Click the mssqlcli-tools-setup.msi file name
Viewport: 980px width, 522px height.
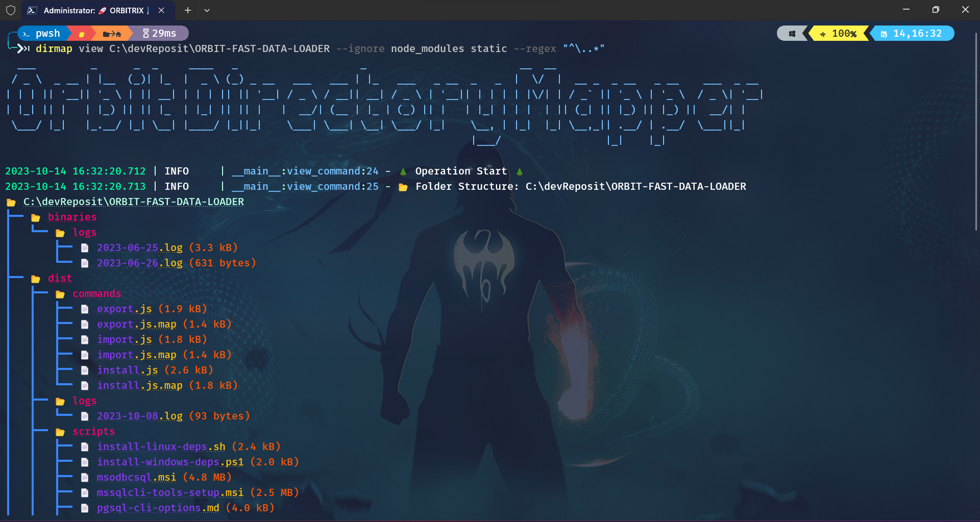click(170, 492)
